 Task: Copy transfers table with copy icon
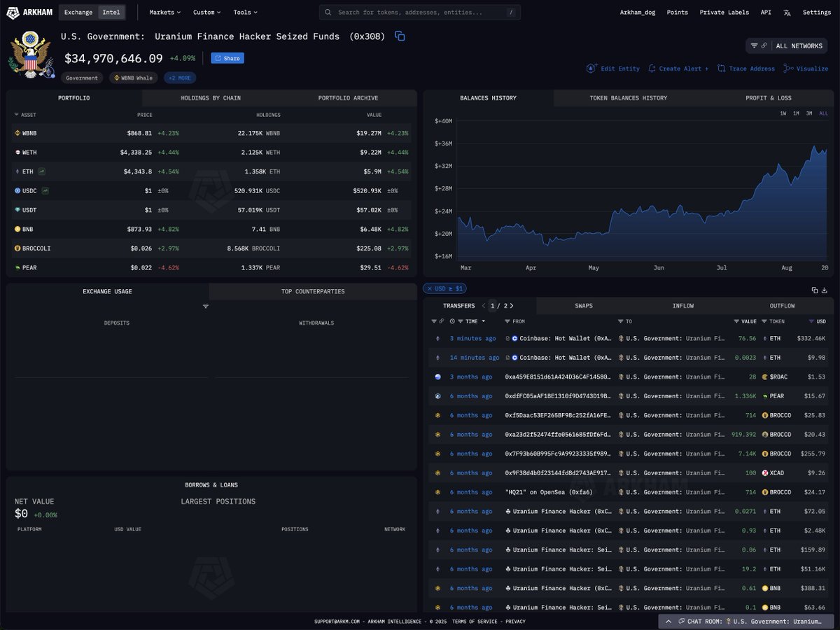[x=815, y=290]
